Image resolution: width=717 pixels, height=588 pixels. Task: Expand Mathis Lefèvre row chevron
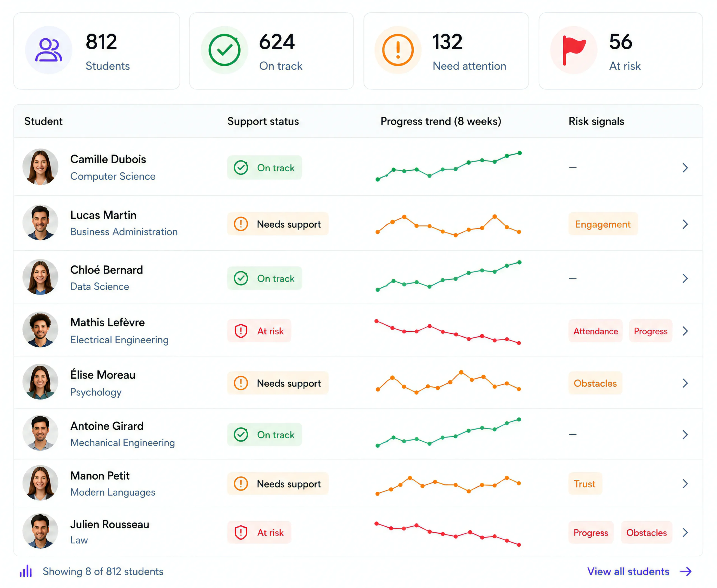685,331
